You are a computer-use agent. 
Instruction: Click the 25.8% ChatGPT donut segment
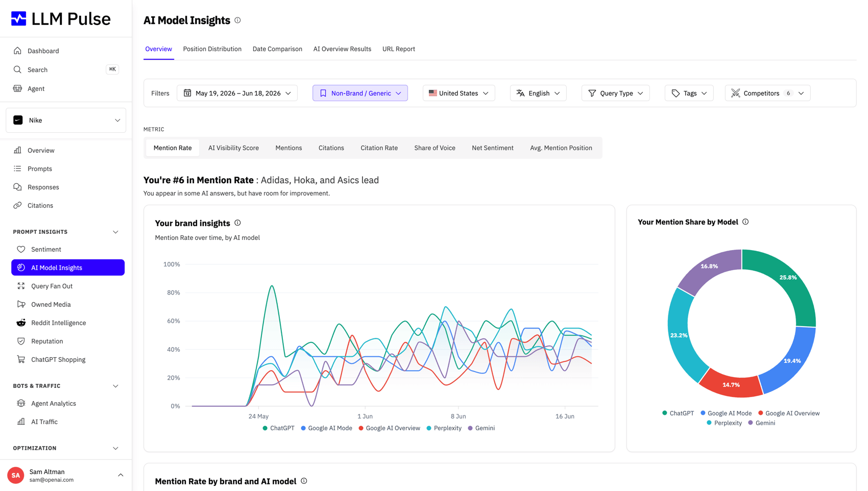[x=788, y=278]
